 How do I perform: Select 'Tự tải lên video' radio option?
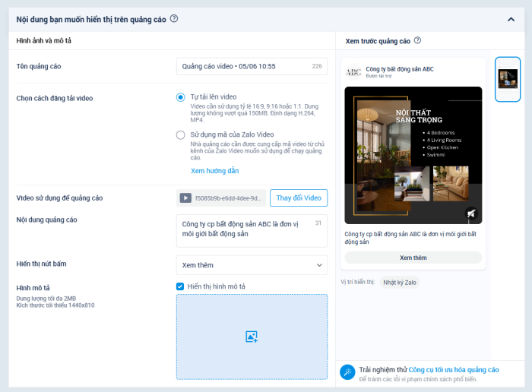click(181, 97)
